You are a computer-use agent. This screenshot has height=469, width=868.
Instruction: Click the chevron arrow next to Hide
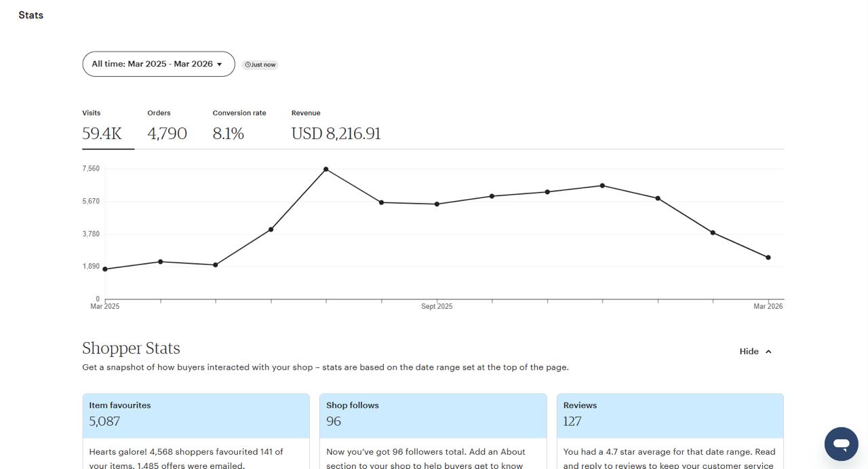click(x=768, y=352)
